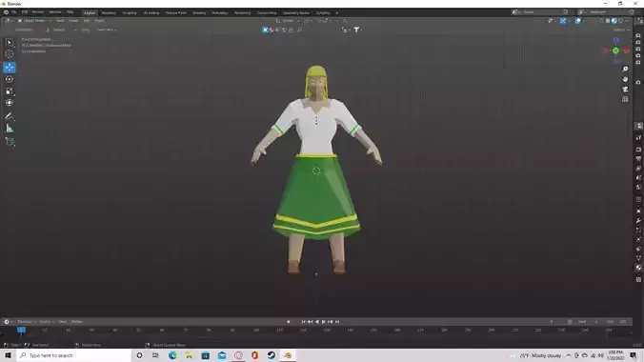Screen dimensions: 644x362
Task: Open the timeline editor type selector
Action: [8, 322]
